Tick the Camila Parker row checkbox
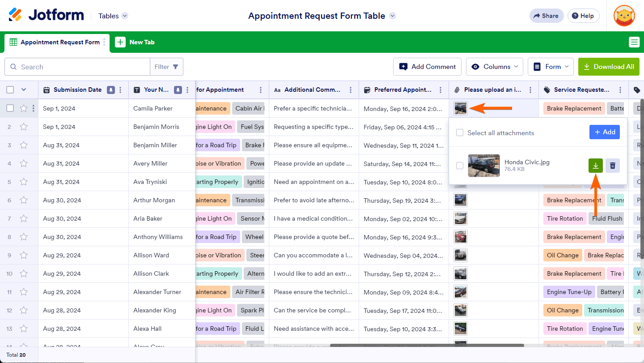This screenshot has width=644, height=363. (10, 108)
